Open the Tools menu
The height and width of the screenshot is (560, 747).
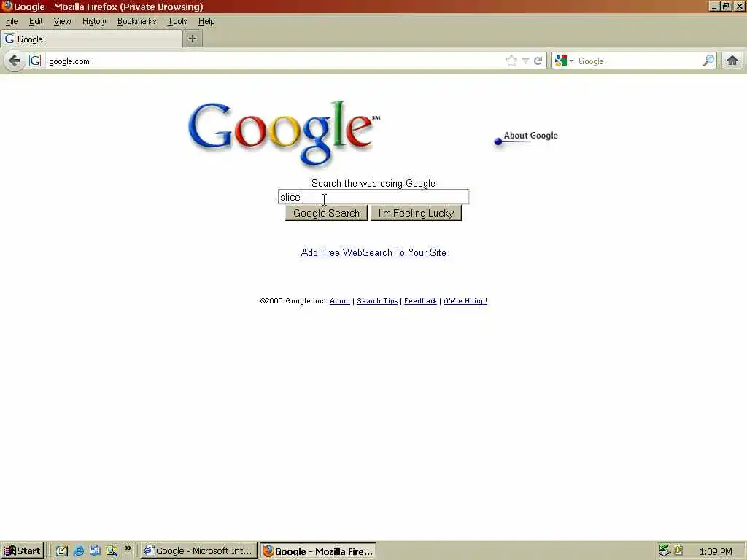coord(177,21)
